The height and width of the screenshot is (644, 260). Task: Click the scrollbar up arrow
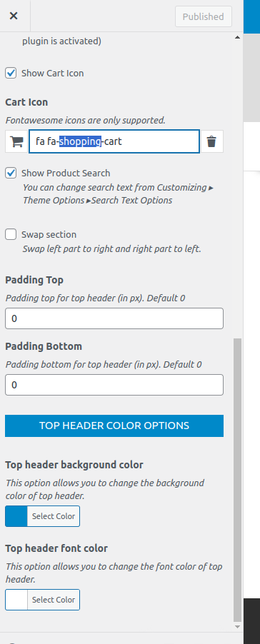(x=237, y=37)
